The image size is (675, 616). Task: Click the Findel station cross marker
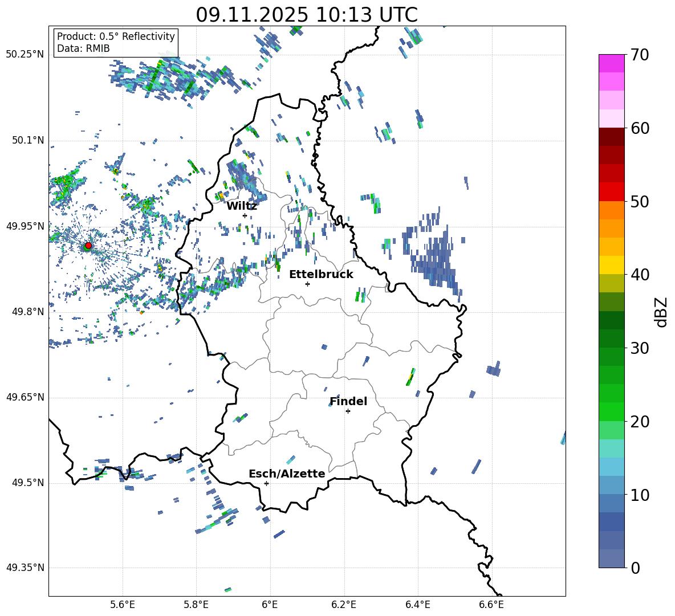[348, 411]
